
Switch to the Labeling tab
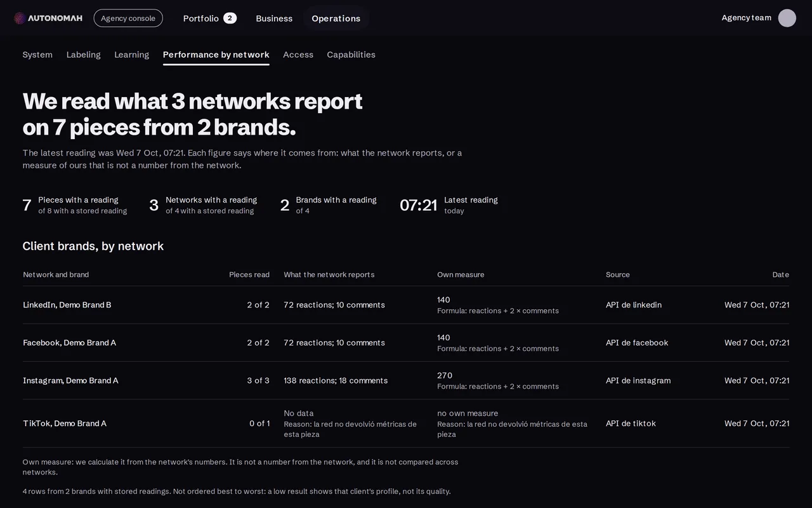coord(83,55)
